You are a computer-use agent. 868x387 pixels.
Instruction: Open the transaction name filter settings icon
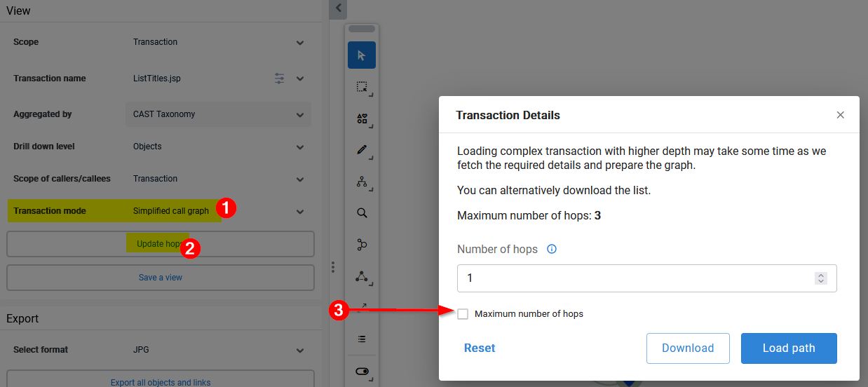coord(280,79)
